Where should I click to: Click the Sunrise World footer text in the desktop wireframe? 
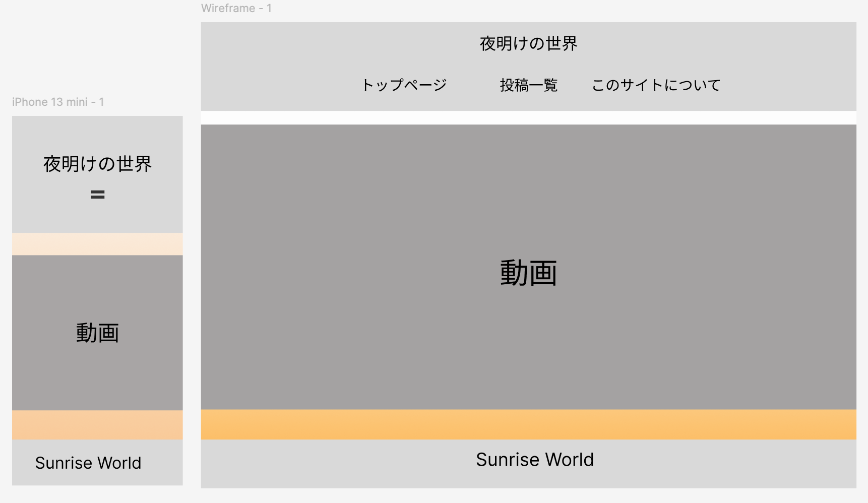pyautogui.click(x=534, y=460)
